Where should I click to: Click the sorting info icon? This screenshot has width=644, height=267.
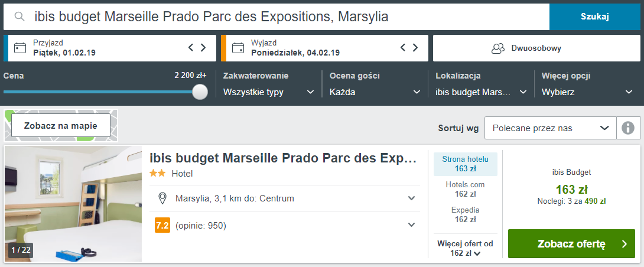pyautogui.click(x=628, y=128)
